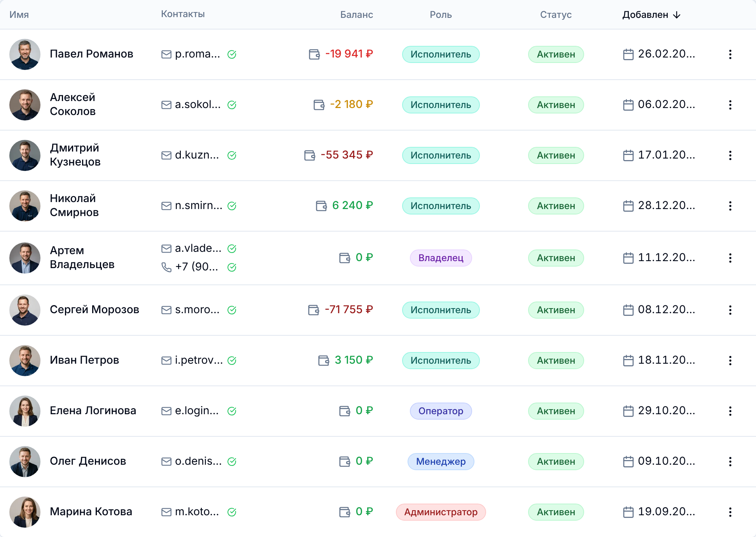Click the email i.petrov...
This screenshot has height=537, width=756.
199,360
